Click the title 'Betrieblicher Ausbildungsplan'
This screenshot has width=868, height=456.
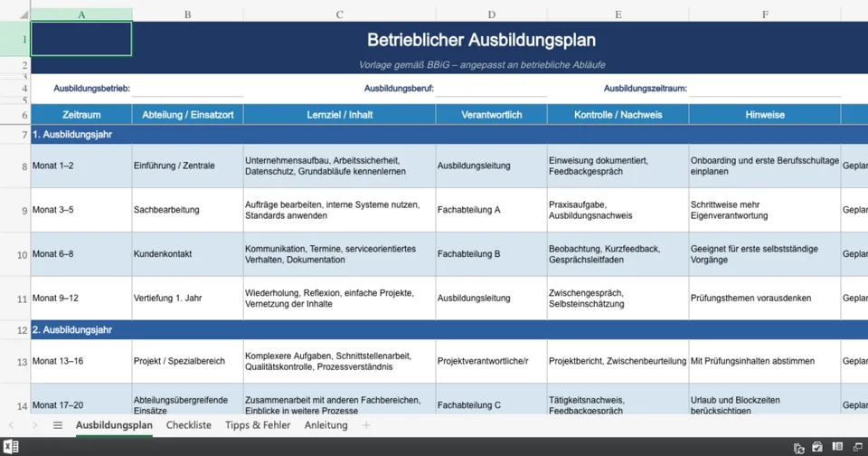click(481, 40)
